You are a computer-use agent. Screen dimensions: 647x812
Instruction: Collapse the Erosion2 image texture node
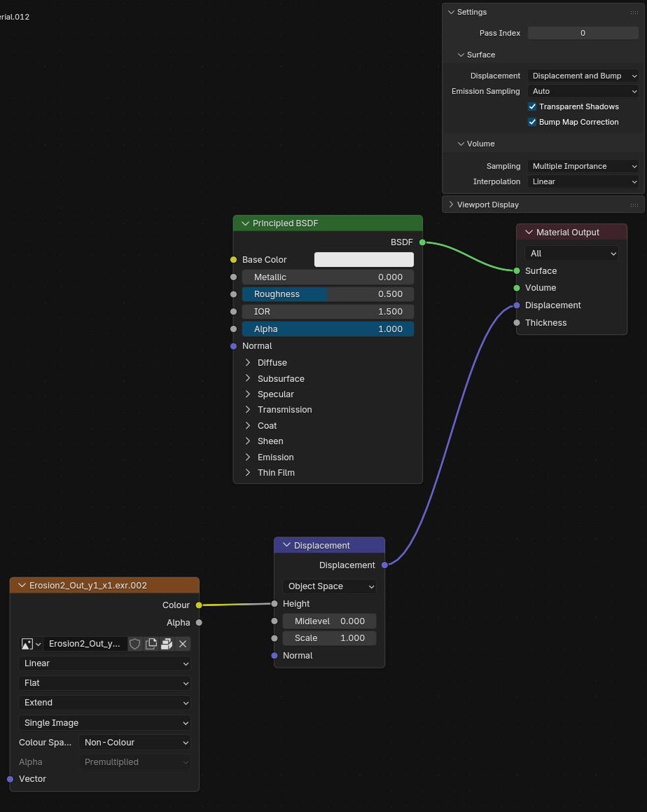pos(22,586)
